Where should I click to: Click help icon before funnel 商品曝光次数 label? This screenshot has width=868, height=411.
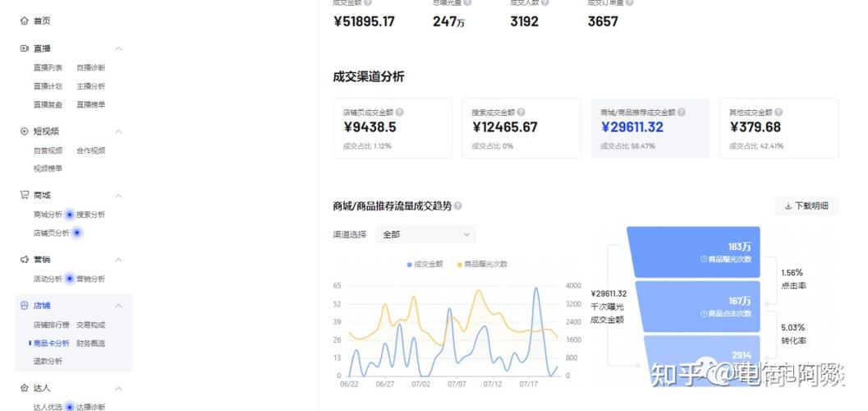pyautogui.click(x=704, y=259)
